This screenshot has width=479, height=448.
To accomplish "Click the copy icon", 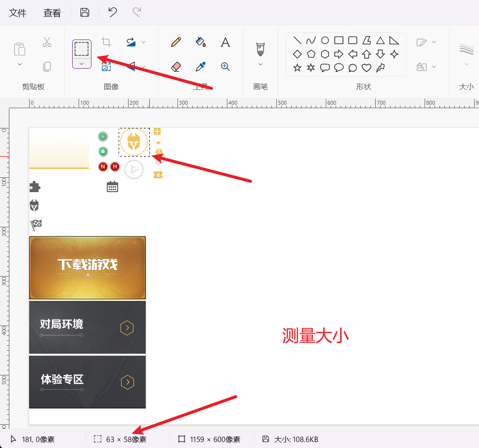I will click(x=47, y=67).
